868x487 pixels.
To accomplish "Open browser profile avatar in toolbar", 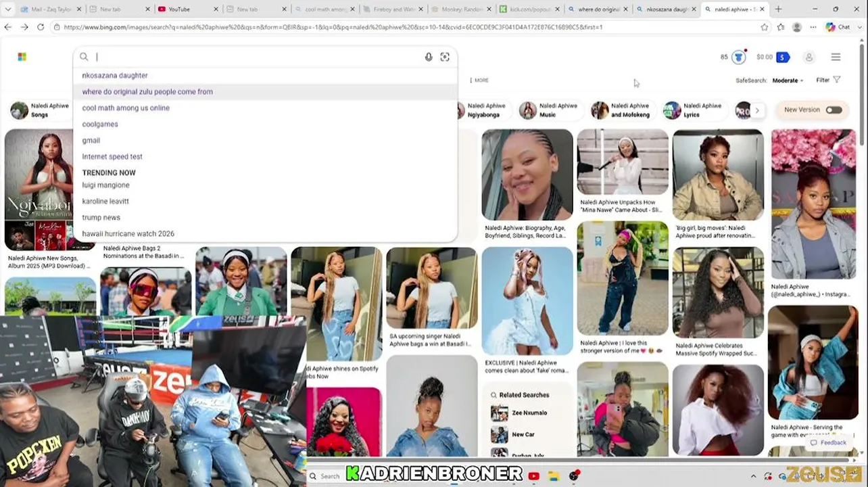I will (797, 27).
